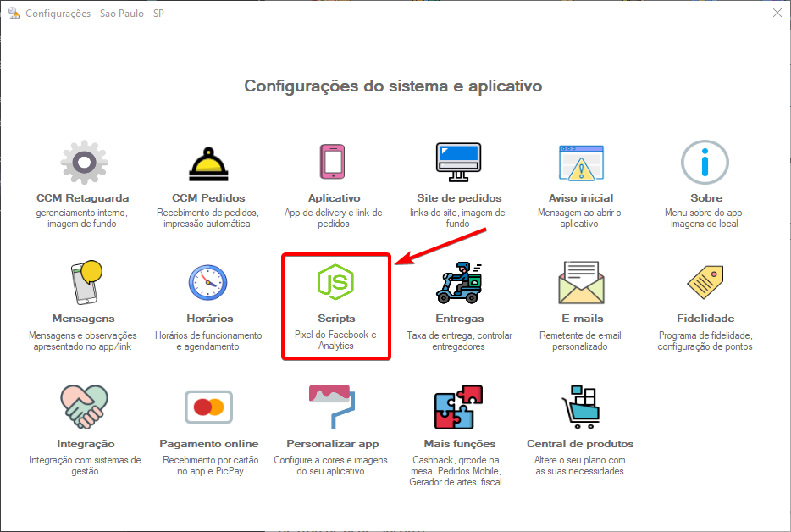Open Aviso inicial warning window icon

581,163
